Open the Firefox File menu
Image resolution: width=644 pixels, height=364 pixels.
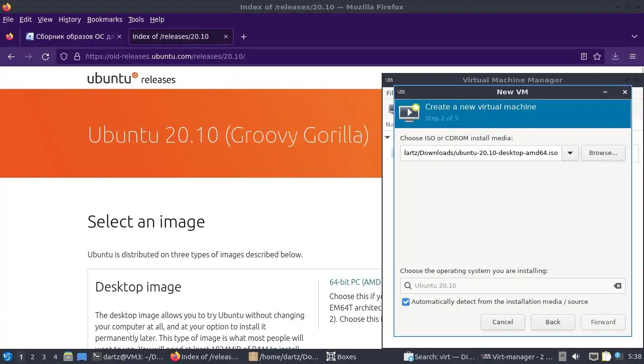(8, 19)
